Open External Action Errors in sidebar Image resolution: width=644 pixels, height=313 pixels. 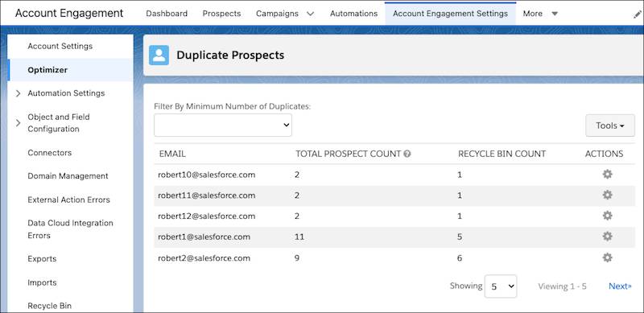[68, 200]
